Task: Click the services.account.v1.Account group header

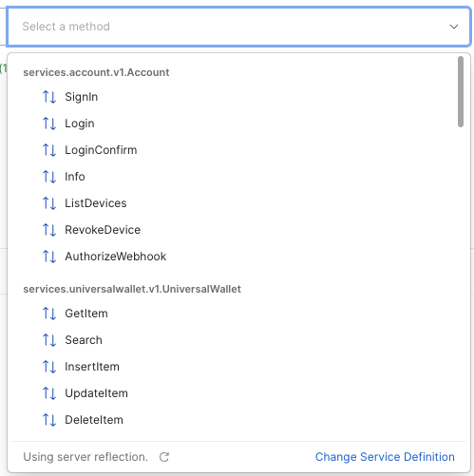Action: click(x=96, y=72)
